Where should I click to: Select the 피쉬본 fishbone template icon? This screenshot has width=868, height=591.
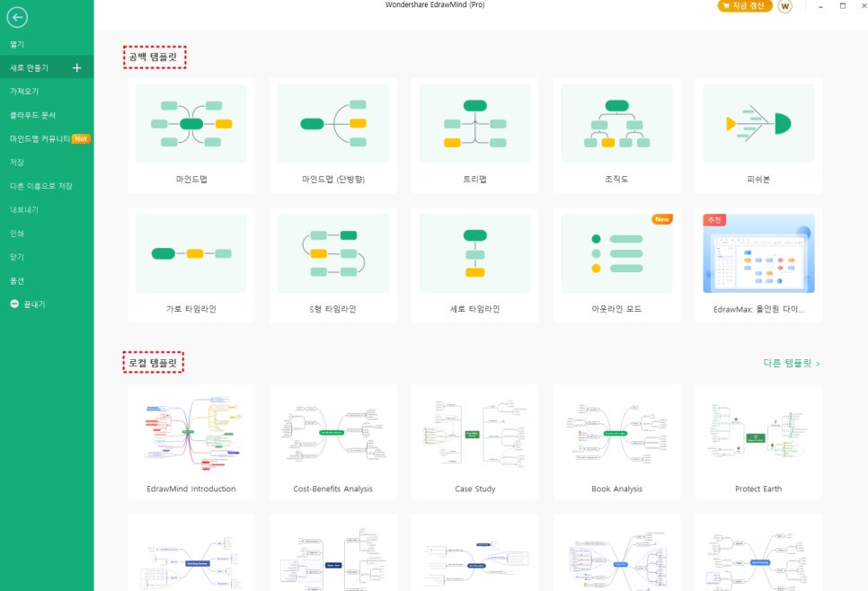pyautogui.click(x=758, y=123)
